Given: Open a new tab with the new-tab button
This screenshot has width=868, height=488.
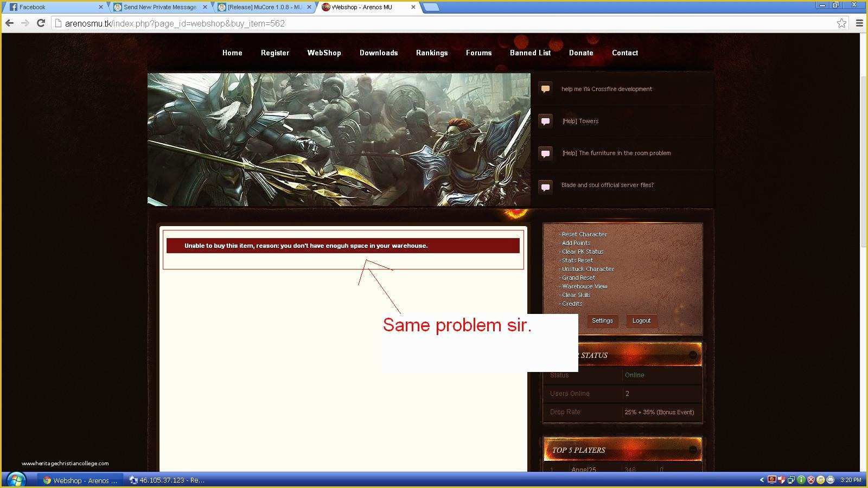Looking at the screenshot, I should (x=431, y=7).
